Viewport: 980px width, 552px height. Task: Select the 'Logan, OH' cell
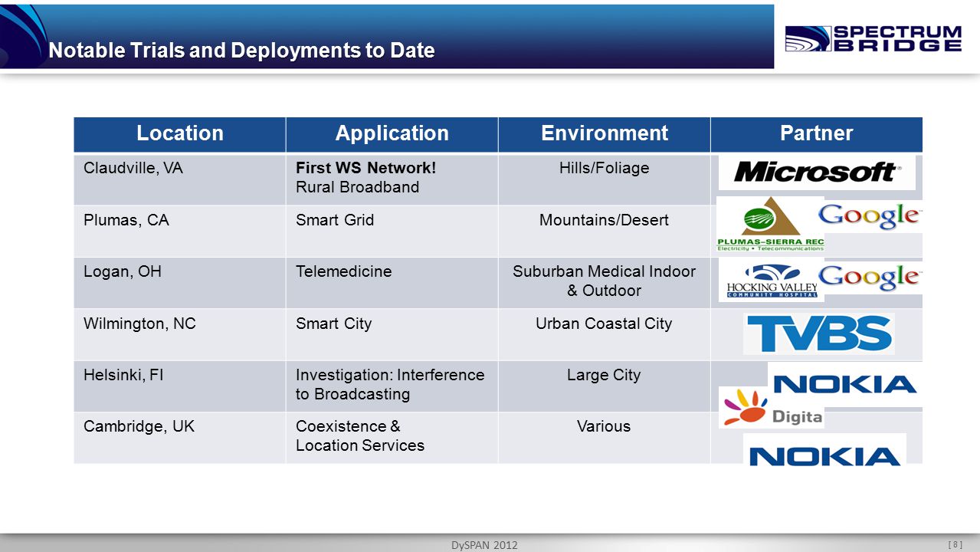(x=180, y=282)
